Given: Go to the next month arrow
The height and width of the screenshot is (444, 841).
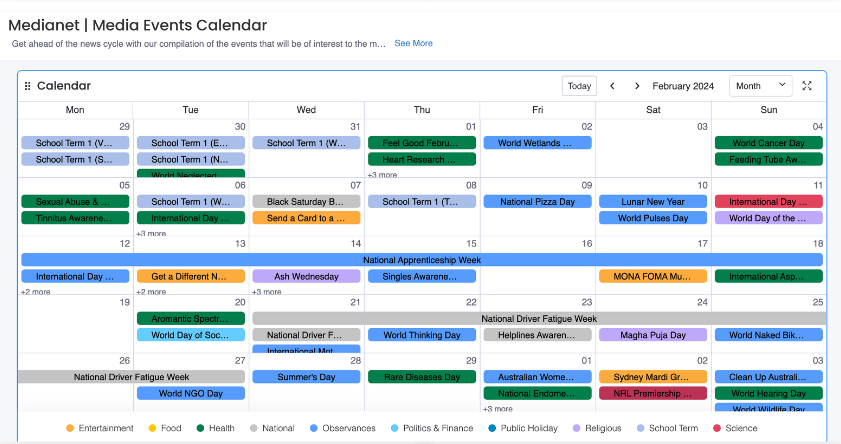Looking at the screenshot, I should pos(637,86).
